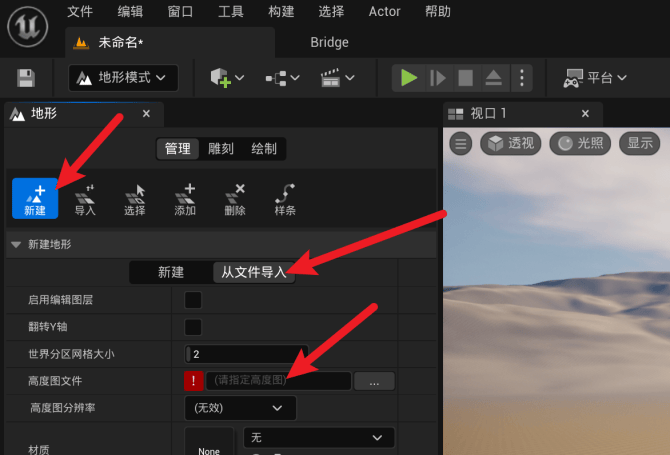Save the current level with floppy icon
Screen dimensions: 670x455
pos(26,78)
